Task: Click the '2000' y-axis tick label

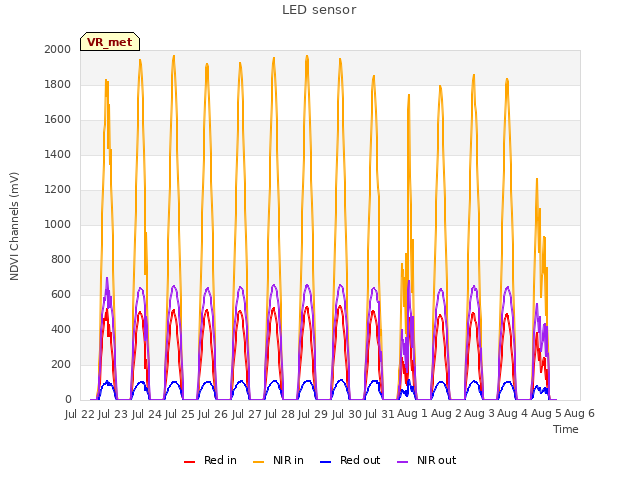Action: pyautogui.click(x=58, y=49)
